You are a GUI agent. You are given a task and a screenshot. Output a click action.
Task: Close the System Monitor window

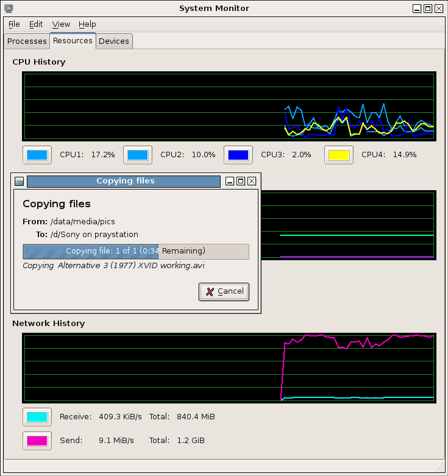pyautogui.click(x=439, y=9)
